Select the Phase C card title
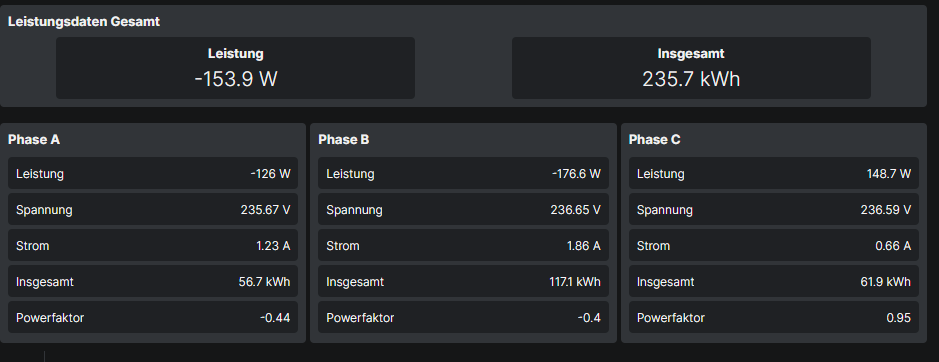 point(655,140)
